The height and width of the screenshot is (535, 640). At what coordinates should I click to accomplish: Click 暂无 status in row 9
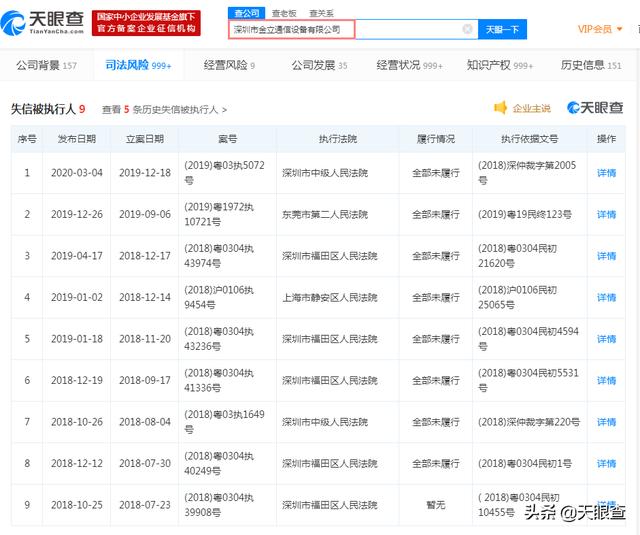pyautogui.click(x=436, y=505)
